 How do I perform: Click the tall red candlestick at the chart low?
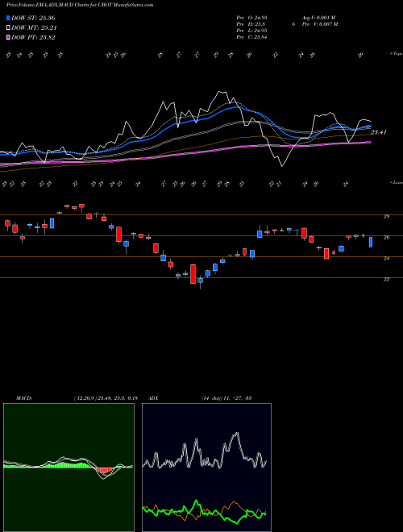(193, 274)
